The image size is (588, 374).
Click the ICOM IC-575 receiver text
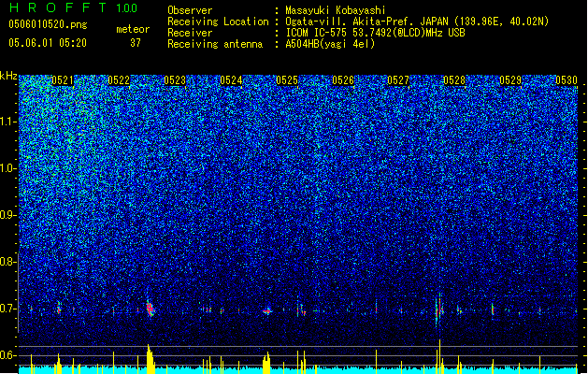376,33
